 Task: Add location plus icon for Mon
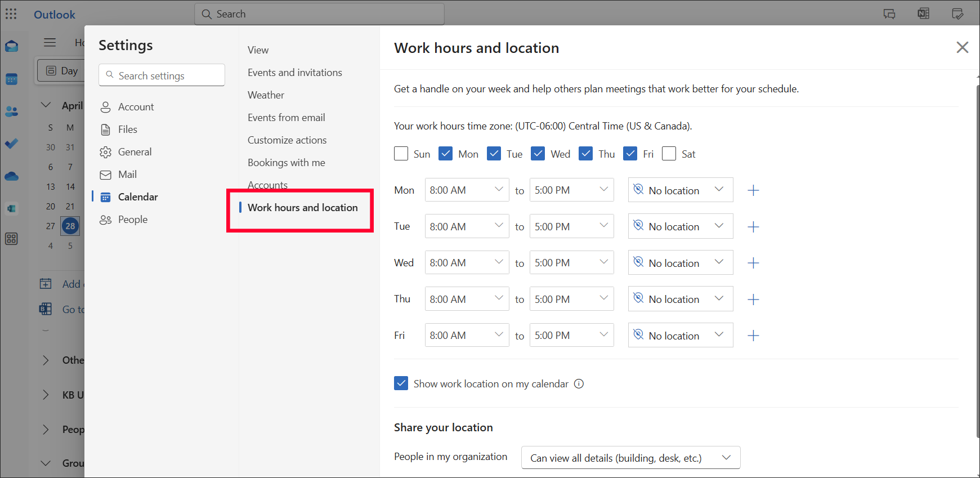[x=753, y=190]
